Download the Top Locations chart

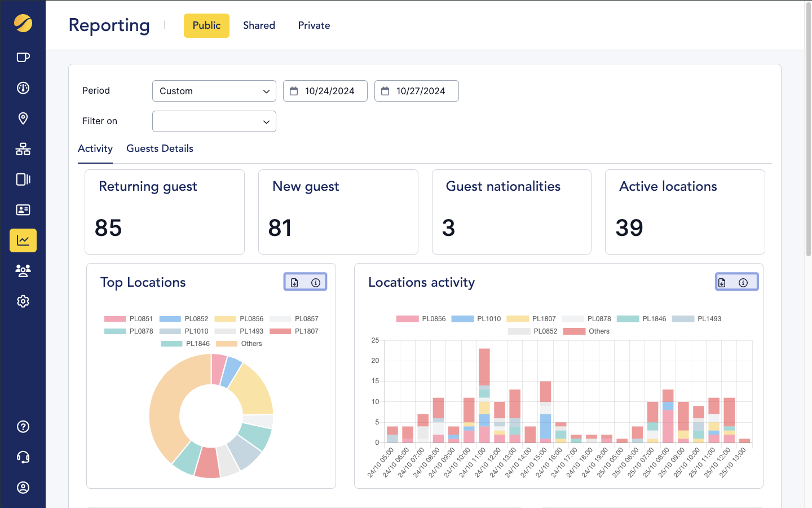point(294,283)
